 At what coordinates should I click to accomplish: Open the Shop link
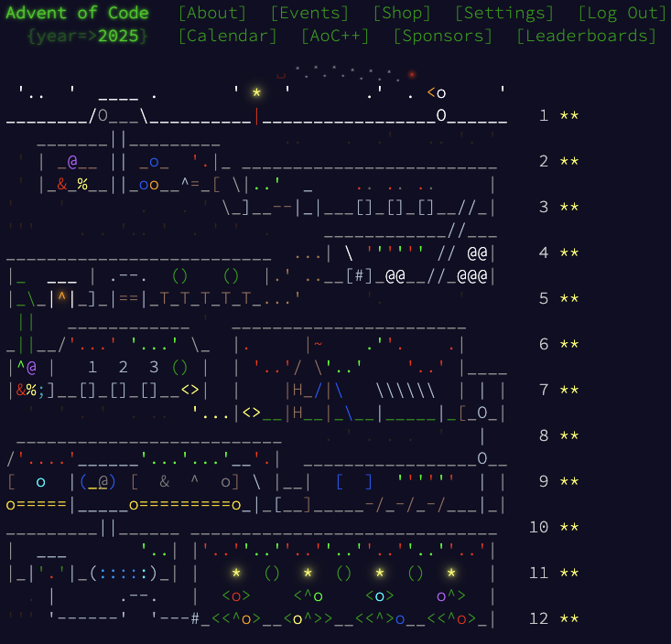402,13
